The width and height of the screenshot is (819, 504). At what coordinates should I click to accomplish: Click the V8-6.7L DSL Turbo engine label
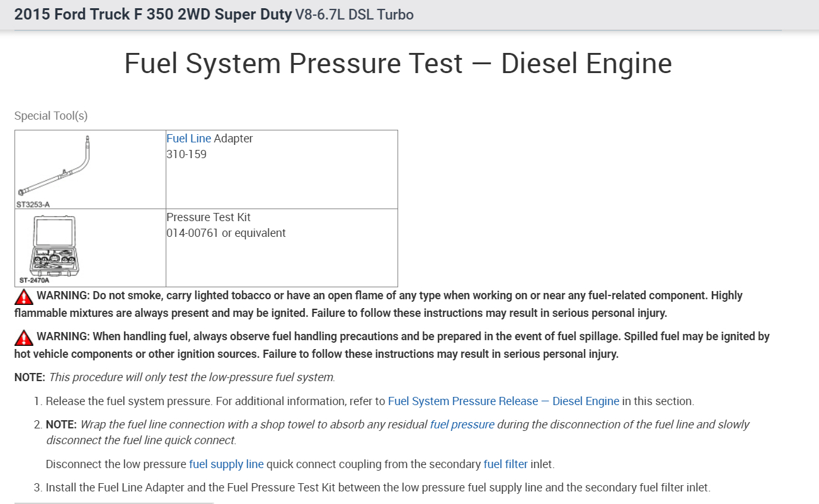coord(354,14)
